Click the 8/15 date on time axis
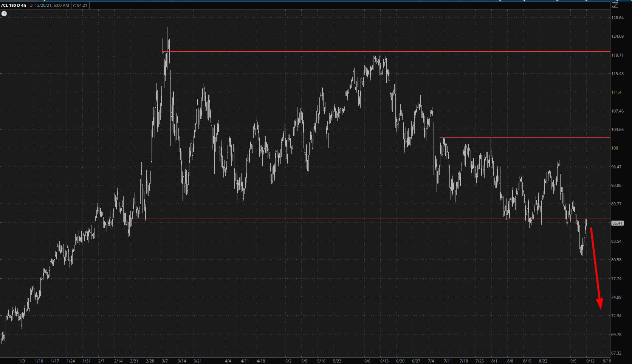This screenshot has width=632, height=364. [527, 361]
